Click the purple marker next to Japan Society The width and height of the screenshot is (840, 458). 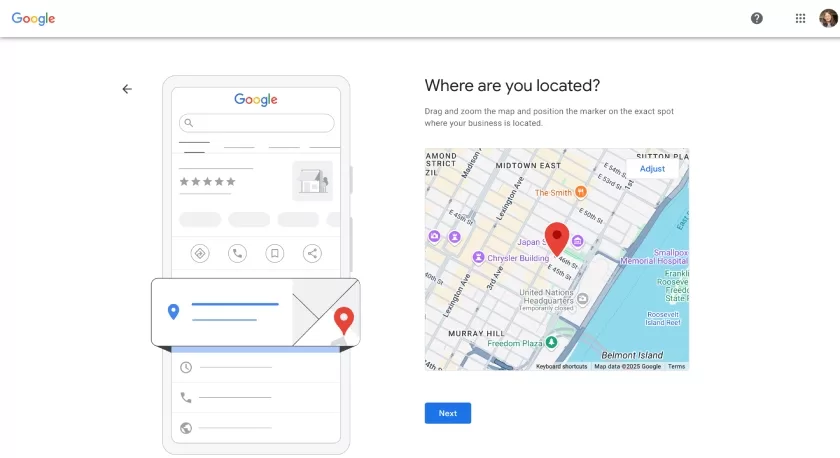pyautogui.click(x=577, y=241)
